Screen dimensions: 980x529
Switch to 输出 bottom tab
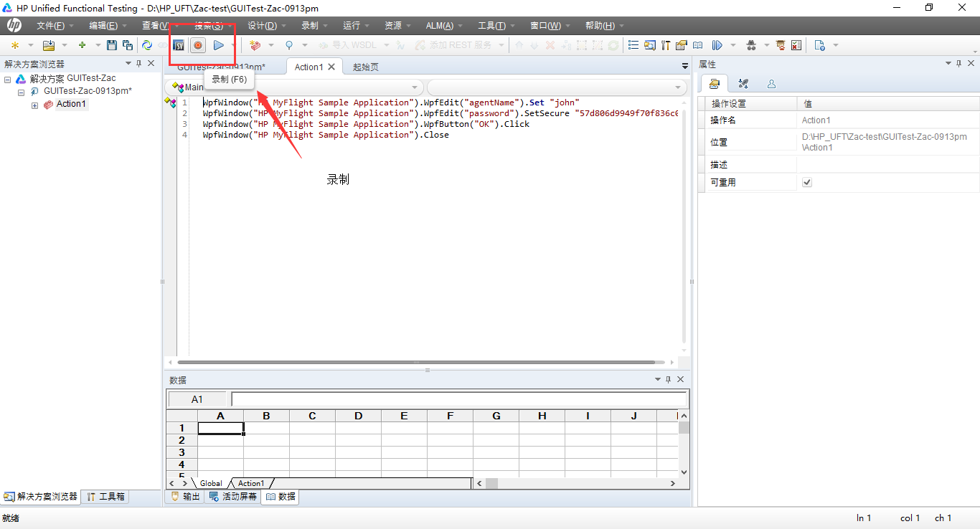pyautogui.click(x=185, y=496)
